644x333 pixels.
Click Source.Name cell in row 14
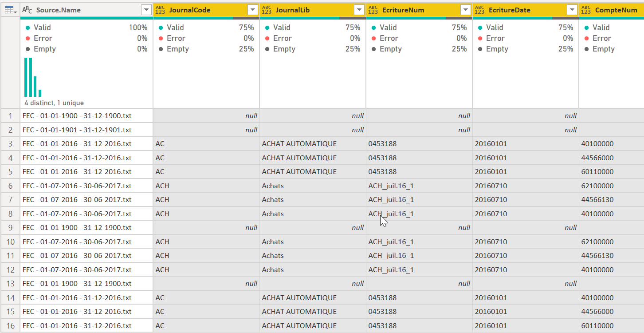coord(86,298)
